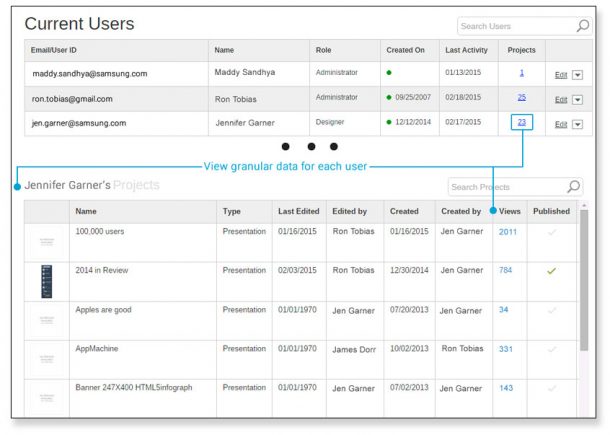Screen dimensions: 610x435
Task: Expand the dropdown arrow for Maddy Sandhya
Action: click(579, 74)
